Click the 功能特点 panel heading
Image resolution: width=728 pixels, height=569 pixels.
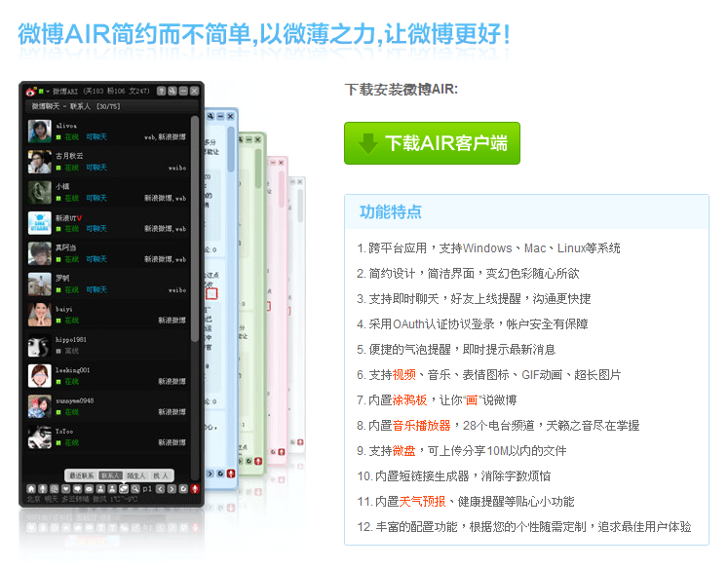(391, 211)
